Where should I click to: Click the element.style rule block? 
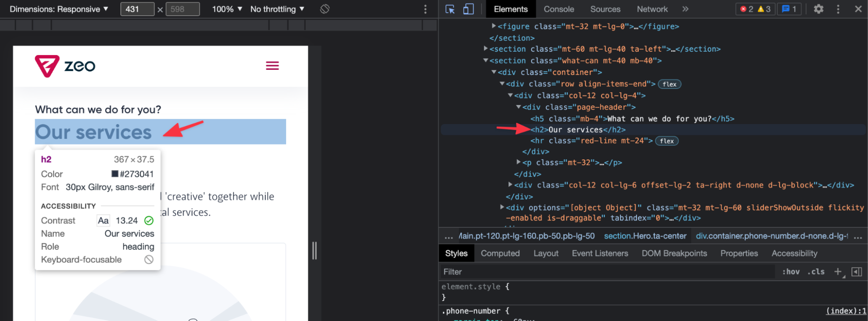point(475,292)
